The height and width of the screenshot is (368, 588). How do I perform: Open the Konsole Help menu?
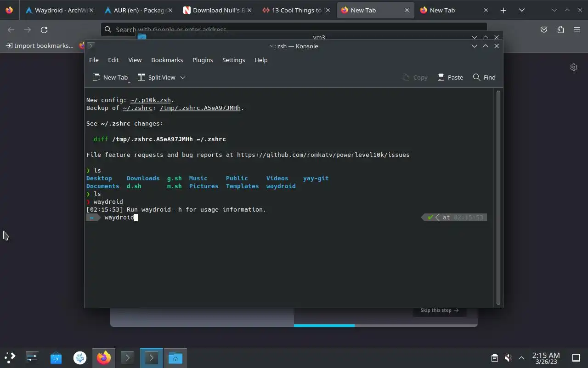pyautogui.click(x=261, y=60)
